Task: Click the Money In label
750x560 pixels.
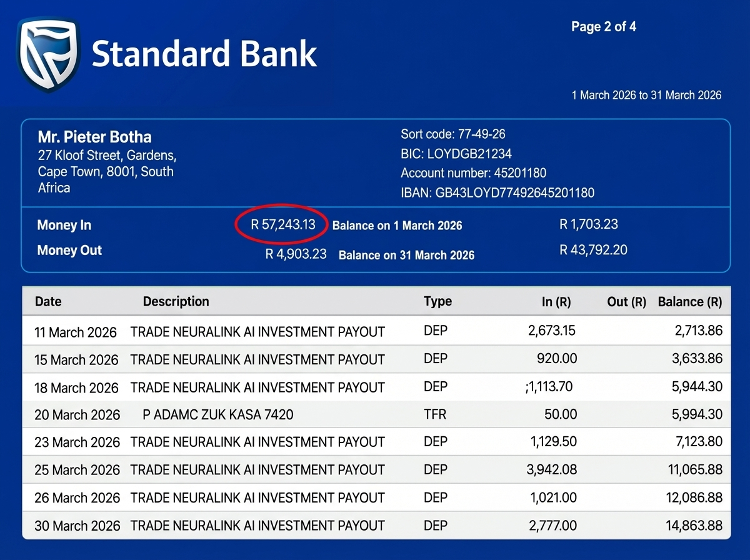Action: coord(64,226)
